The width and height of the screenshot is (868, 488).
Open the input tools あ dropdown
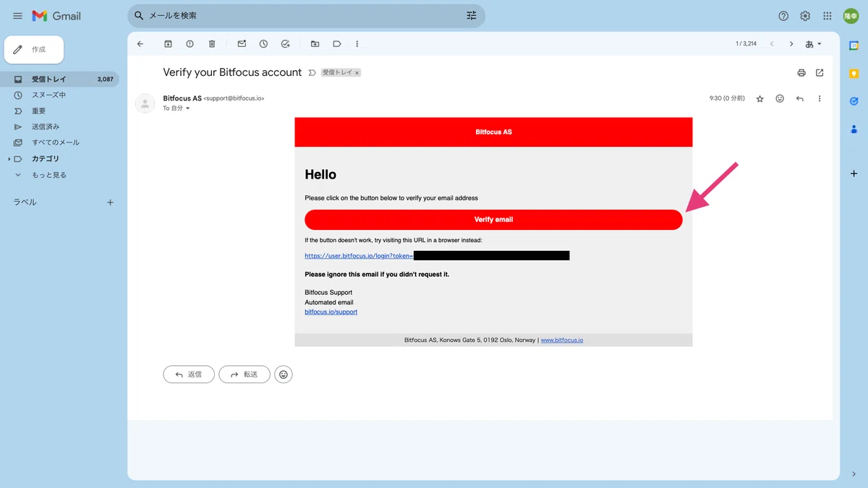(814, 44)
